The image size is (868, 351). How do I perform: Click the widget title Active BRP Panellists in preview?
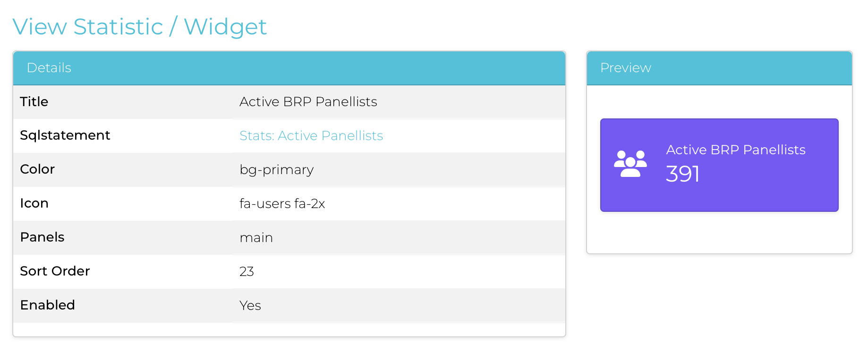coord(735,150)
